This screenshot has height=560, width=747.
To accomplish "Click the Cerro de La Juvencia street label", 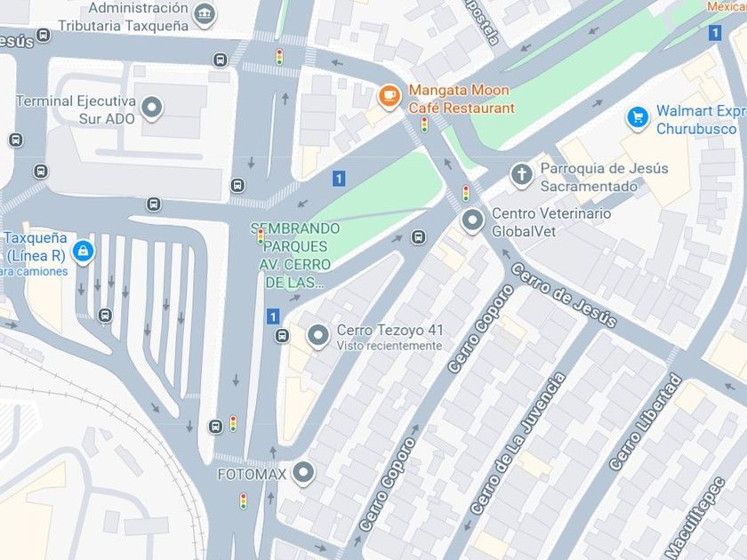I will (518, 444).
